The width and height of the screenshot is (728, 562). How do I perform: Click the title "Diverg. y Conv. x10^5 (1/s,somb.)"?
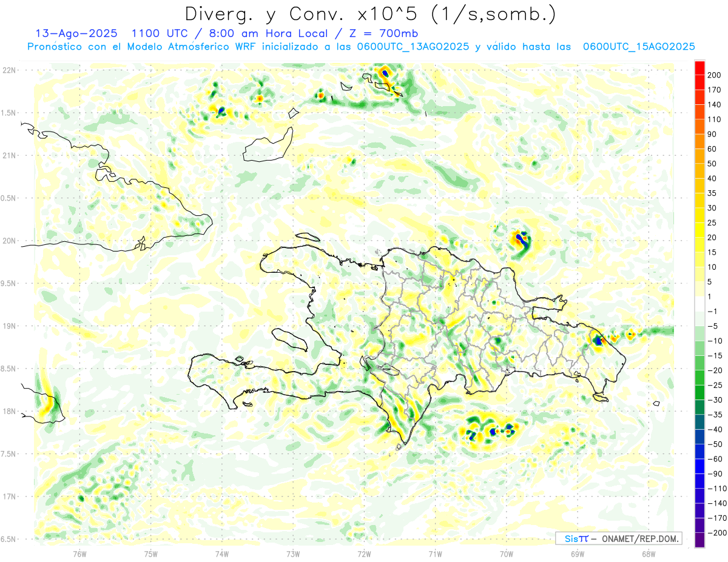[x=370, y=14]
